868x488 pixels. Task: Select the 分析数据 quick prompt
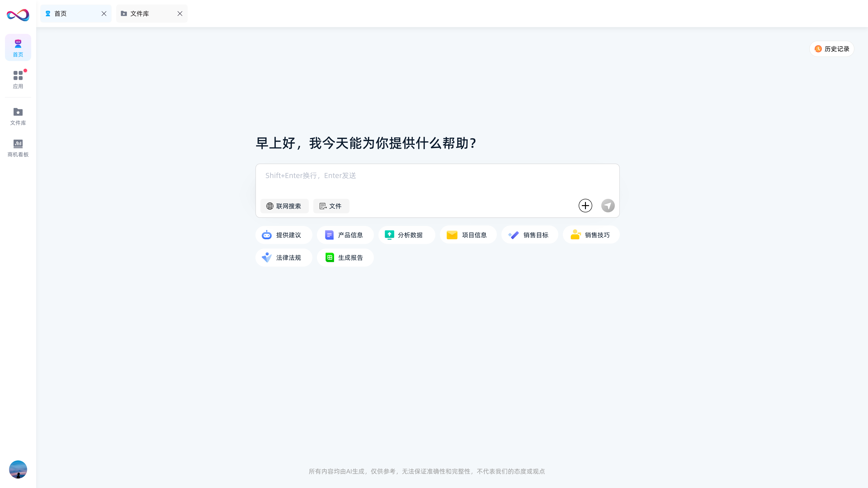click(x=406, y=235)
